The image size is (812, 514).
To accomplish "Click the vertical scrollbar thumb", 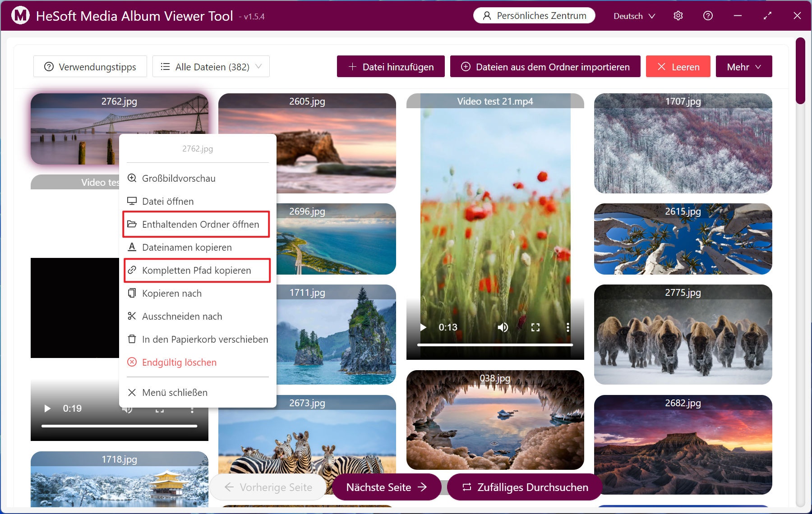I will pyautogui.click(x=800, y=71).
